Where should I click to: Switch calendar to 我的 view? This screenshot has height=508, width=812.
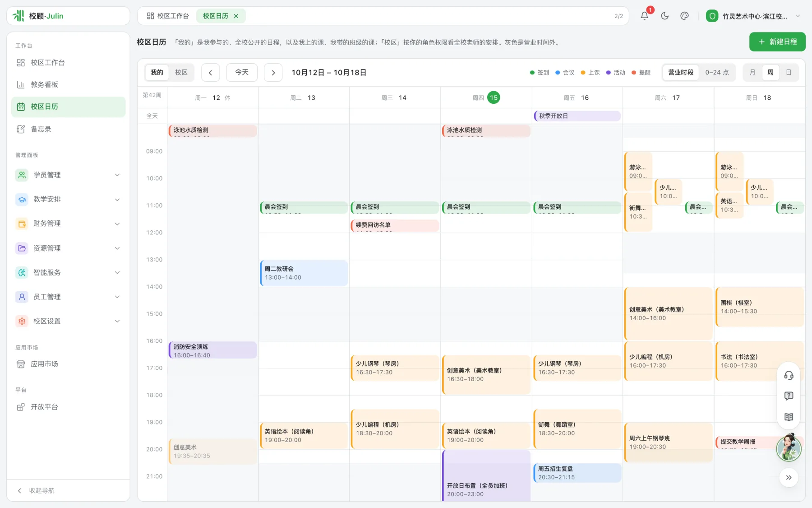157,72
